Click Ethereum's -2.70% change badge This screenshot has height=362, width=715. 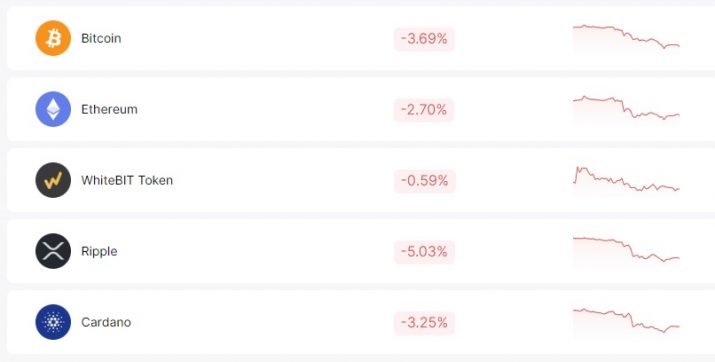click(424, 110)
